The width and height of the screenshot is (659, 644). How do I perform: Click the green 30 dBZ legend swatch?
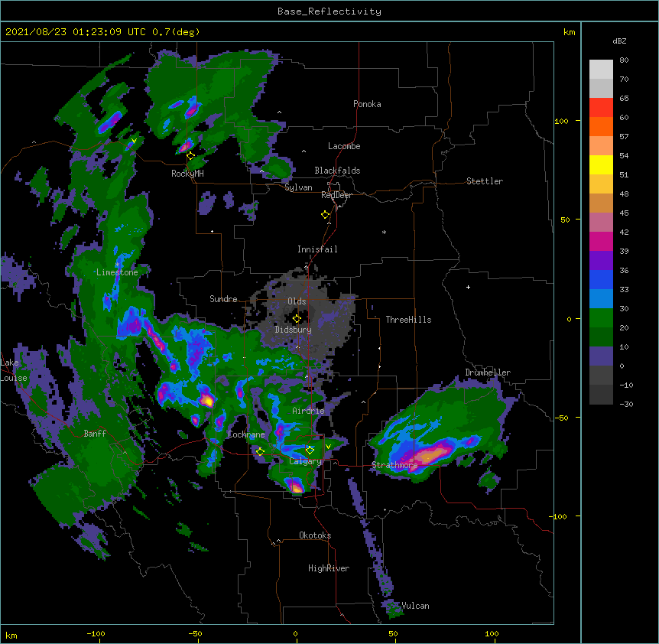coord(601,318)
